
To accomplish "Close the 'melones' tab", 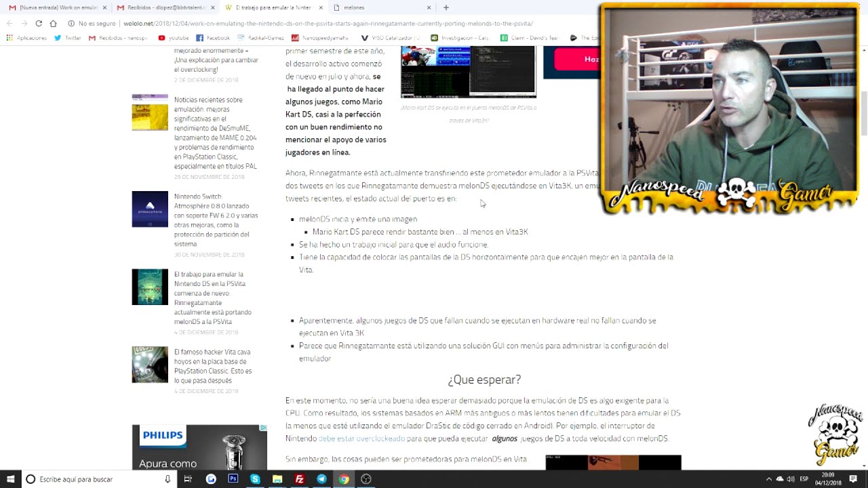I will click(x=429, y=7).
